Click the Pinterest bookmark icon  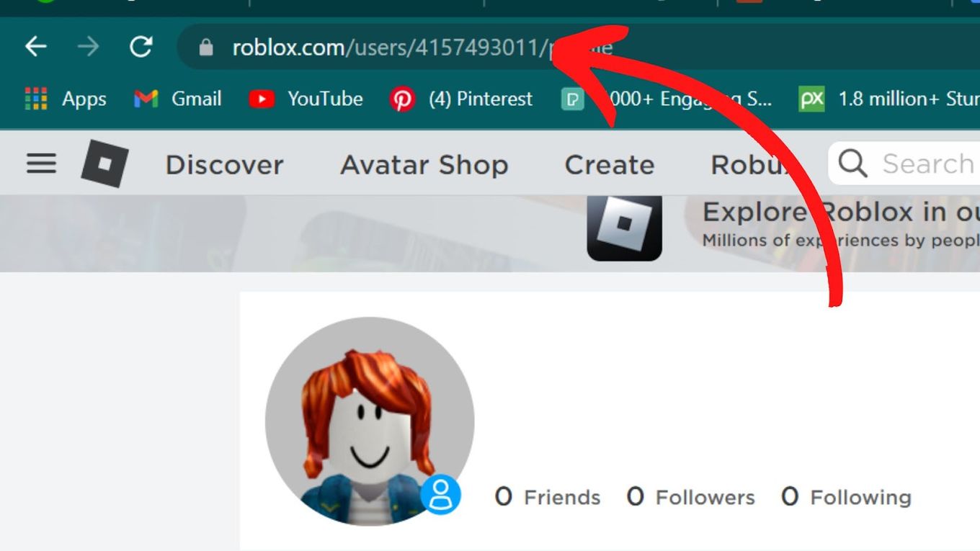pyautogui.click(x=402, y=99)
